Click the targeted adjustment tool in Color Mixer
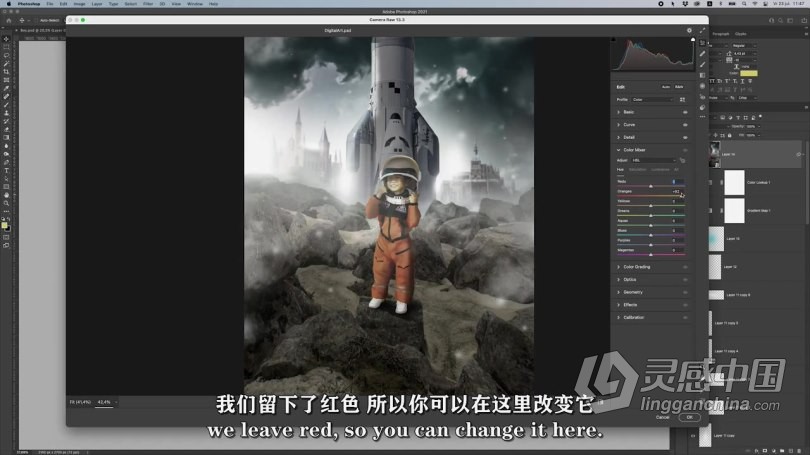Viewport: 810px width, 455px height. pyautogui.click(x=682, y=161)
